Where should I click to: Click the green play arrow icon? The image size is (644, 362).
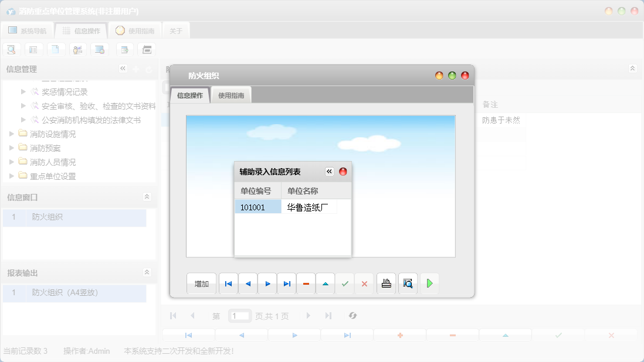click(x=429, y=284)
